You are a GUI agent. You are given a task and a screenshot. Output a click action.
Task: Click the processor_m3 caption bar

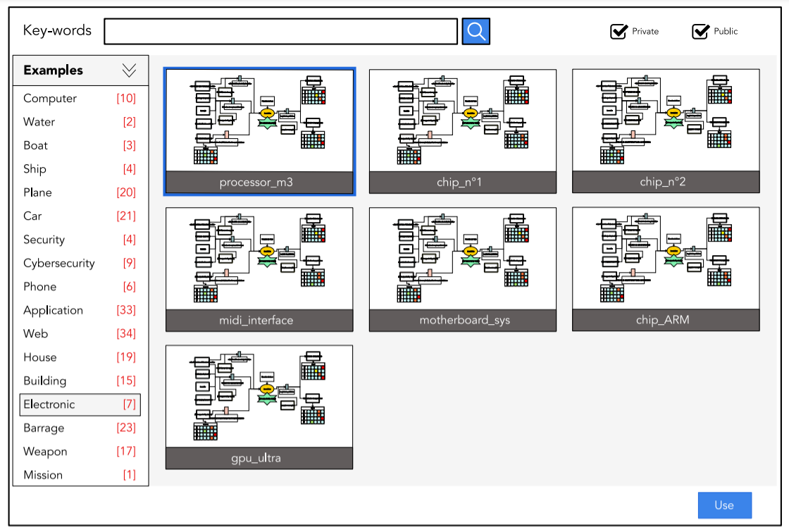coord(259,183)
